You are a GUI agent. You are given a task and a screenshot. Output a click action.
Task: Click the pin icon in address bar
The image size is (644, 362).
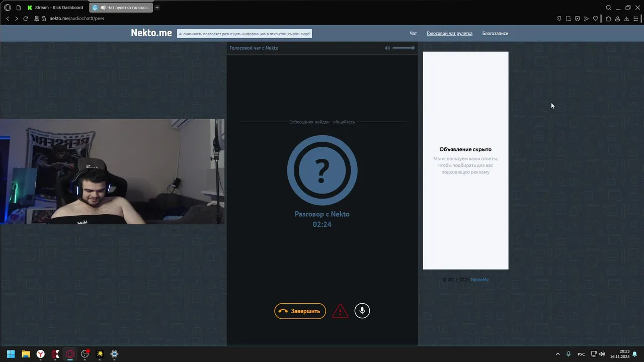pos(559,19)
